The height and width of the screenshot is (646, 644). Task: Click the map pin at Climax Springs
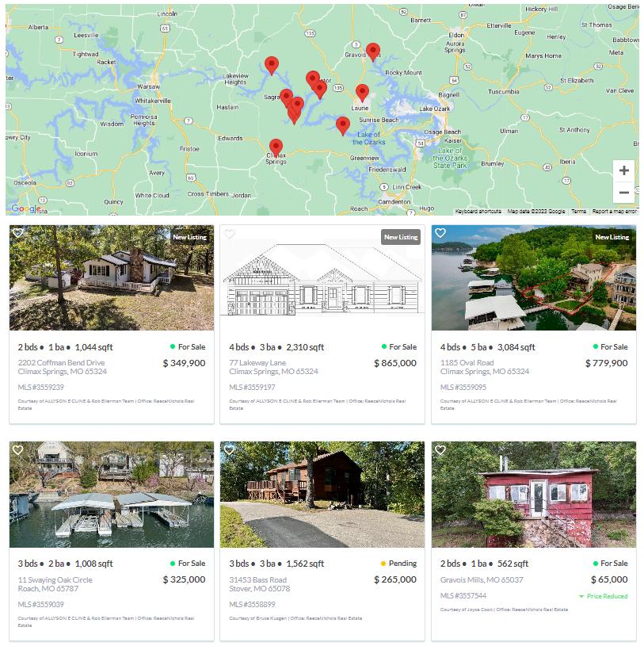point(276,148)
